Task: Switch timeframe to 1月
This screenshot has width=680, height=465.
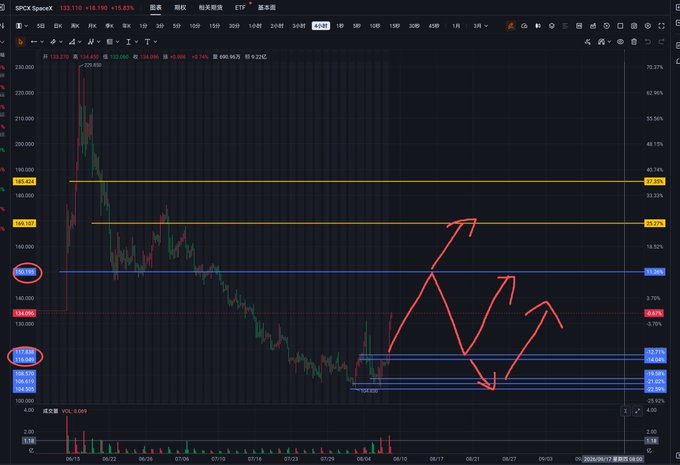Action: (456, 26)
